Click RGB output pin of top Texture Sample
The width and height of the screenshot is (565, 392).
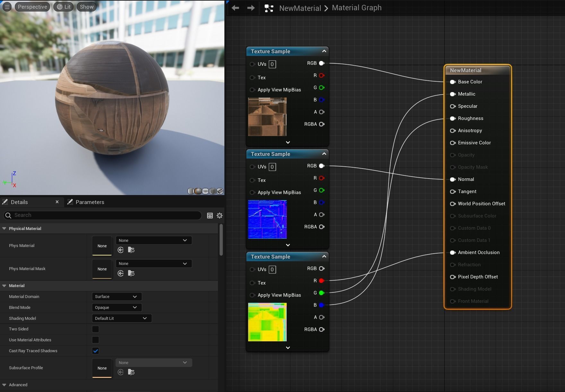coord(322,63)
